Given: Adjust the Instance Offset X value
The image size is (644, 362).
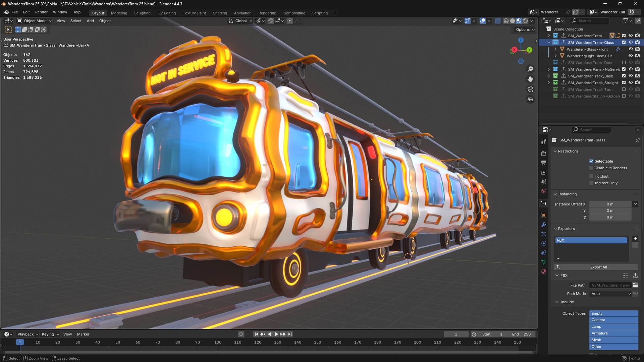Looking at the screenshot, I should 610,204.
